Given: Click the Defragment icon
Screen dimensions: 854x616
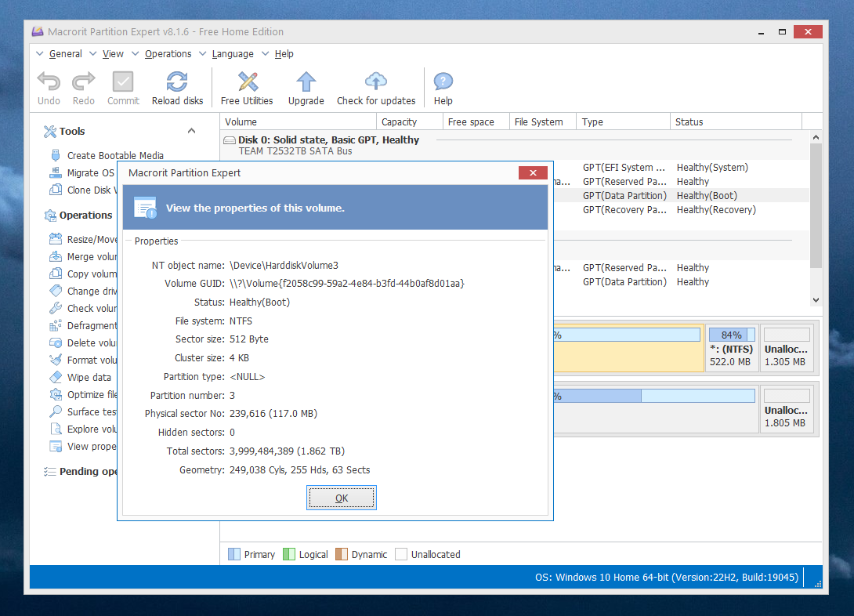Looking at the screenshot, I should [55, 326].
